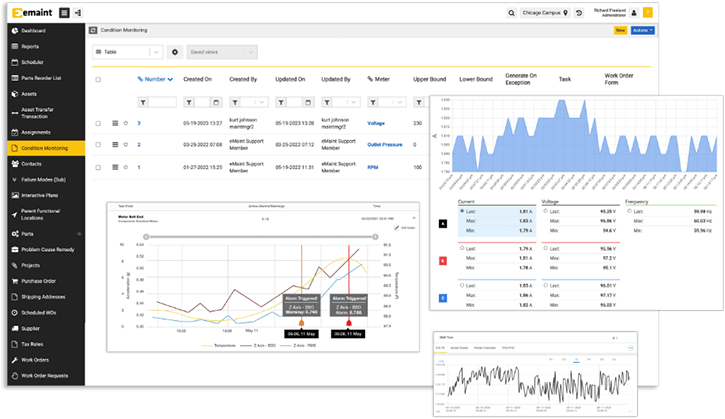Open the Chicago Campus location selector
Screen dimensions: 725x419
tap(545, 13)
